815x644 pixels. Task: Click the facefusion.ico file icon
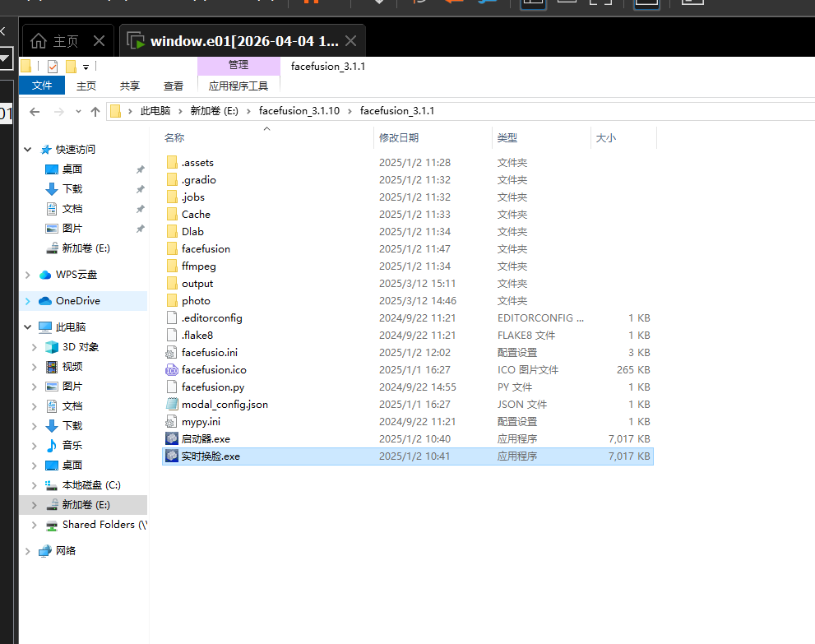172,369
